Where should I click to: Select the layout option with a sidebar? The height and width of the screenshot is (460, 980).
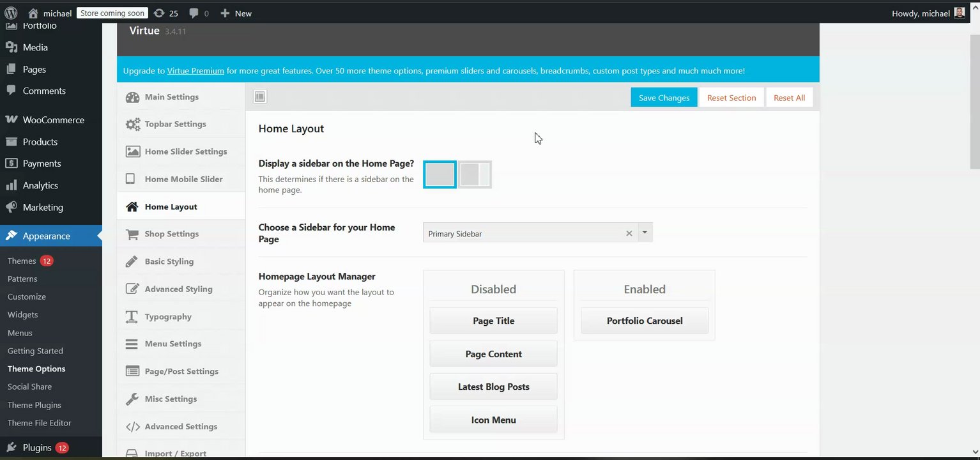coord(475,174)
